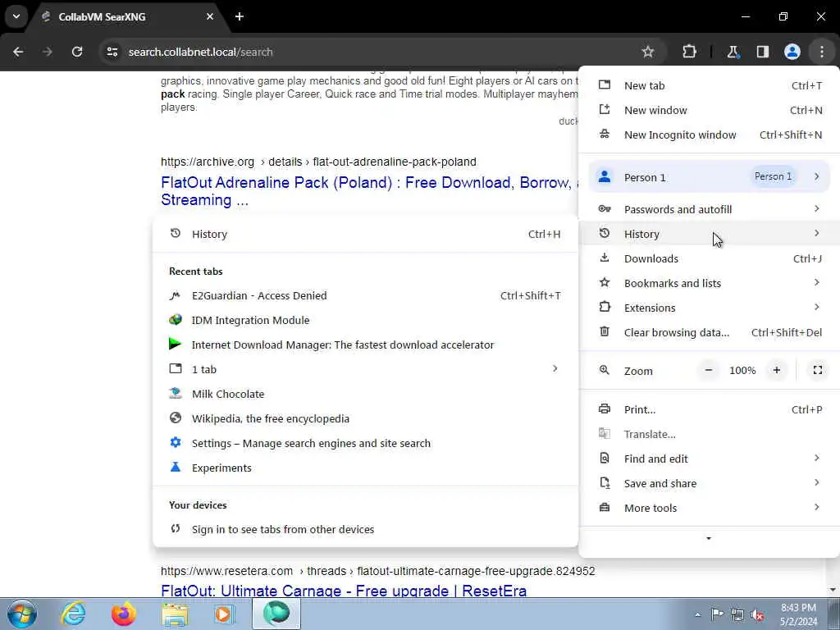
Task: Launch Internet Explorer from taskbar
Action: click(73, 614)
